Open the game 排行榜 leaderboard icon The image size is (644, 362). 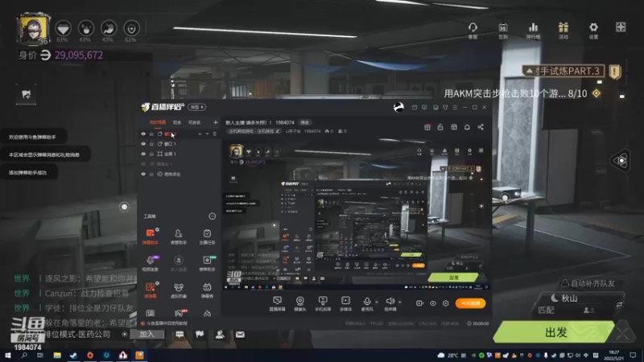(x=533, y=31)
